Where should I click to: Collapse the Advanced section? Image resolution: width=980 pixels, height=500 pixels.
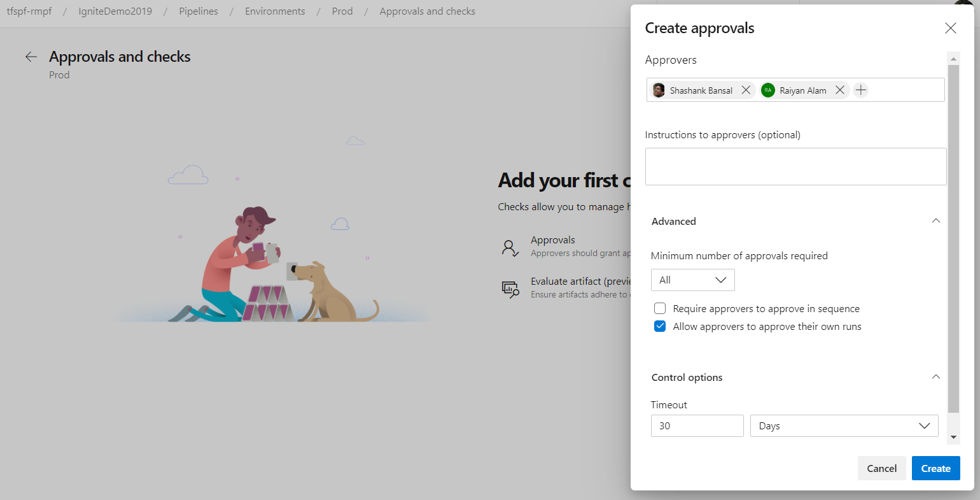(x=935, y=221)
